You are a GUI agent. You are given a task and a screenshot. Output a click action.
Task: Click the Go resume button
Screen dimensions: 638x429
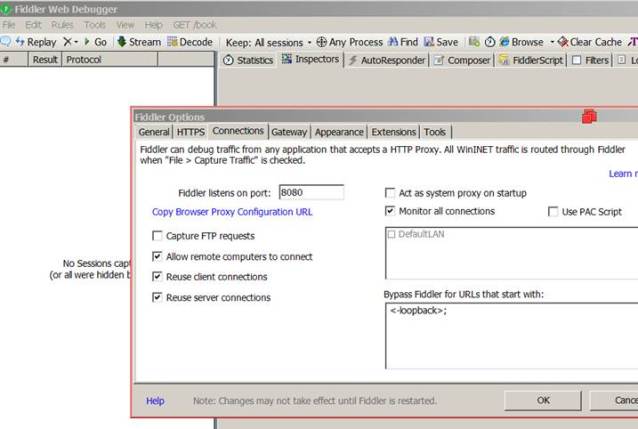(x=95, y=42)
